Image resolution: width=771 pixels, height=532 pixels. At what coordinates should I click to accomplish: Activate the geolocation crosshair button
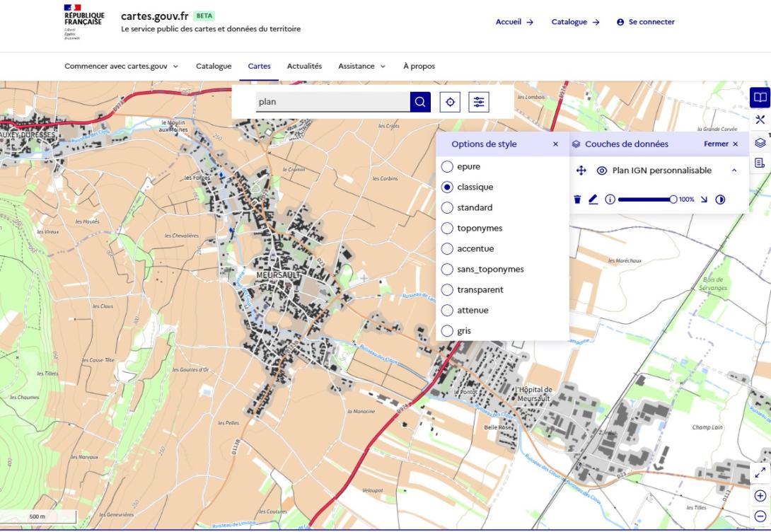click(450, 102)
